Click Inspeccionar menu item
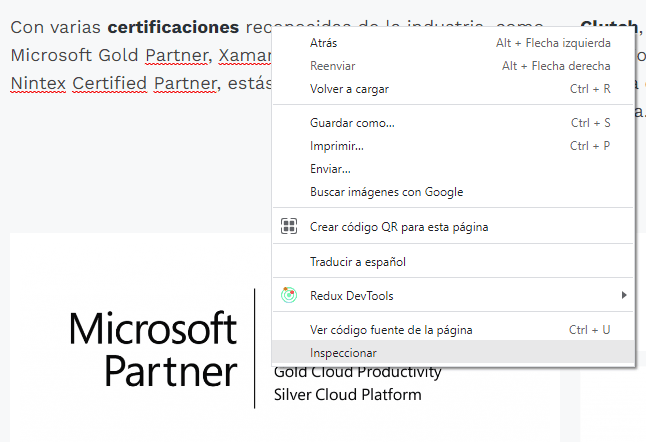 [x=453, y=353]
